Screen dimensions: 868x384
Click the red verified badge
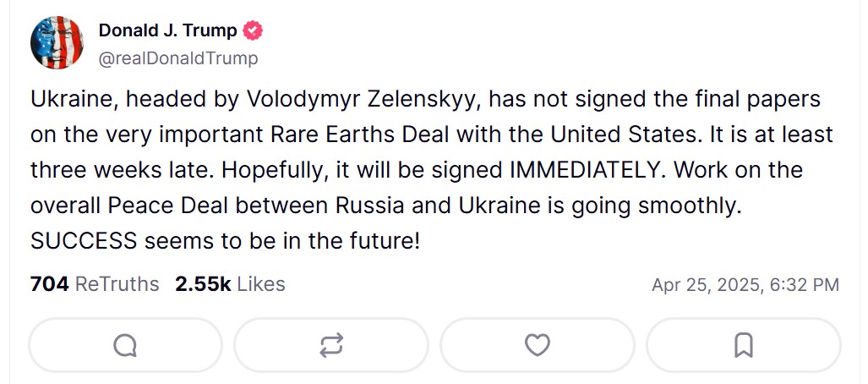(253, 31)
